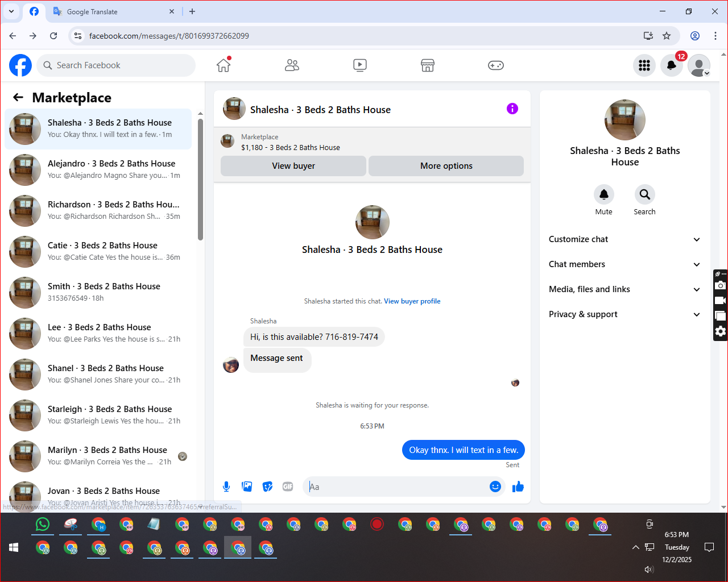
Task: Click the View buyer button
Action: pyautogui.click(x=293, y=166)
